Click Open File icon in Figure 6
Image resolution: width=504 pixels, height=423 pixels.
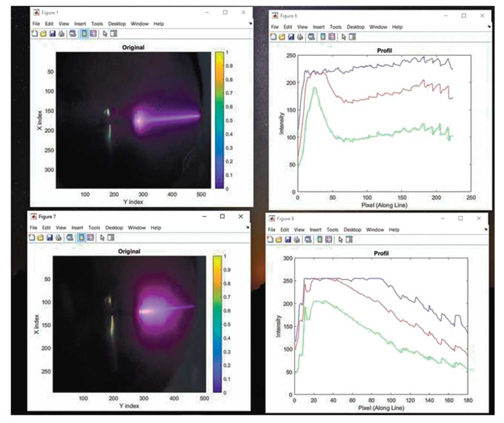click(282, 37)
